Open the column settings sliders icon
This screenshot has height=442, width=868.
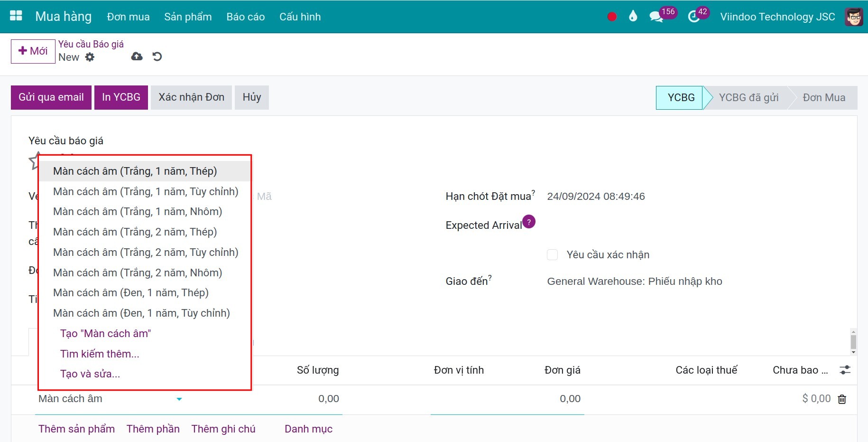point(845,370)
